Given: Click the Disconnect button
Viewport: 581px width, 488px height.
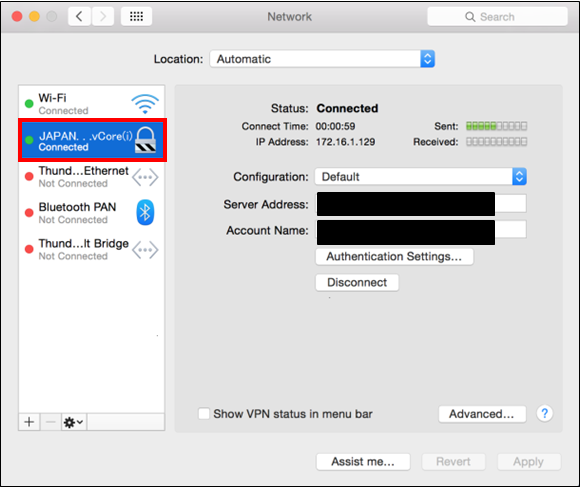Looking at the screenshot, I should click(357, 282).
